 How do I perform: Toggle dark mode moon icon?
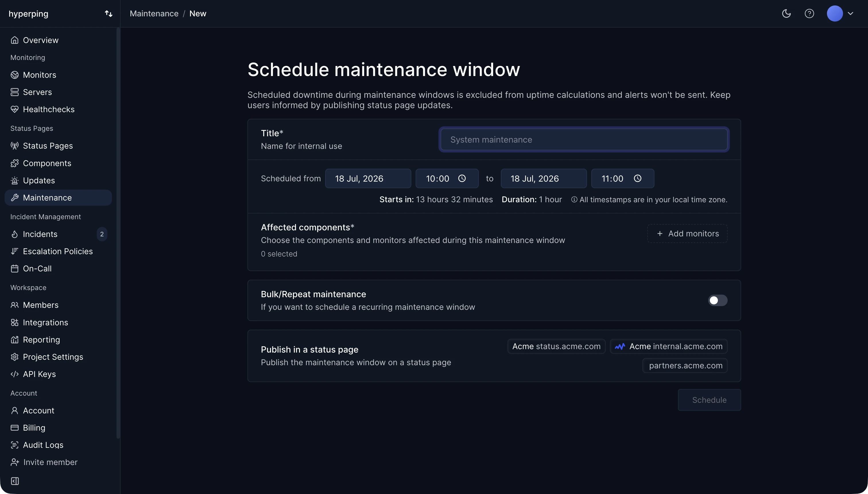click(786, 13)
